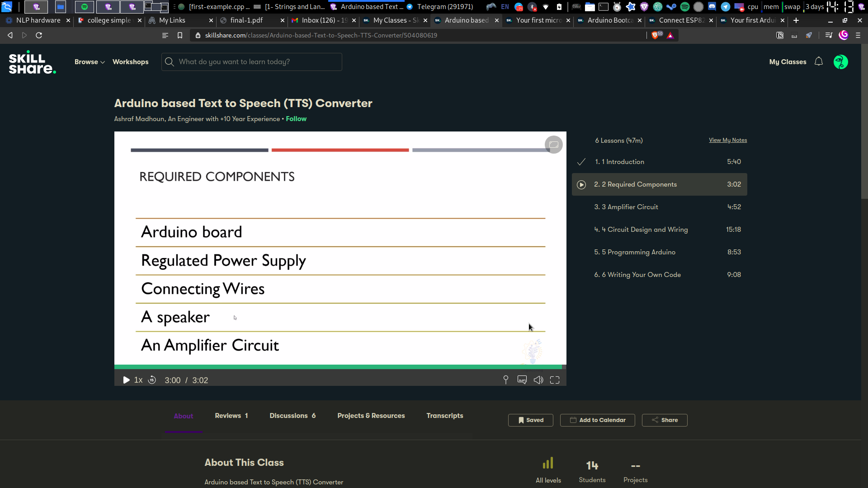Open user profile avatar menu

point(840,62)
